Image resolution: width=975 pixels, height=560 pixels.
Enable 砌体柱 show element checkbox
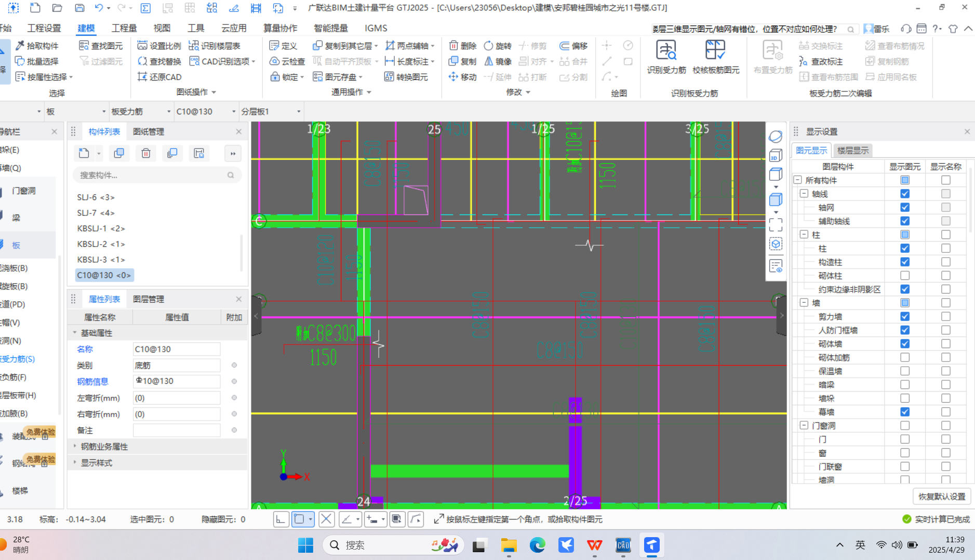905,275
